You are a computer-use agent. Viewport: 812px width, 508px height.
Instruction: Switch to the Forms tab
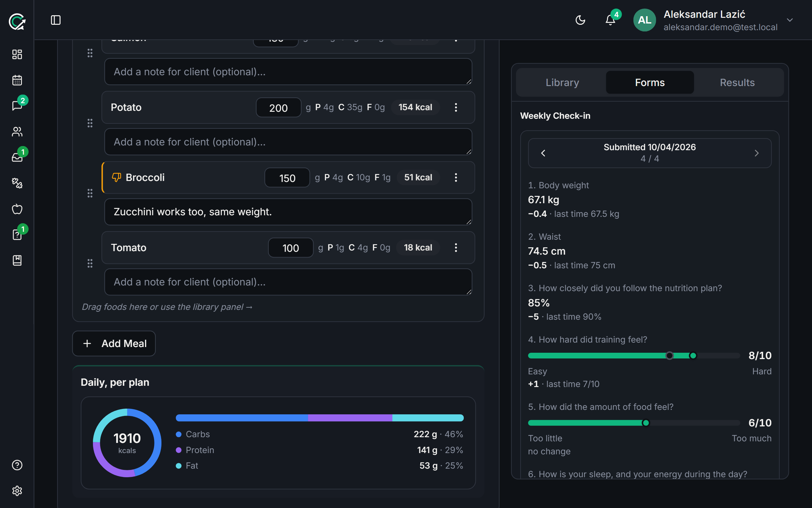click(x=650, y=82)
